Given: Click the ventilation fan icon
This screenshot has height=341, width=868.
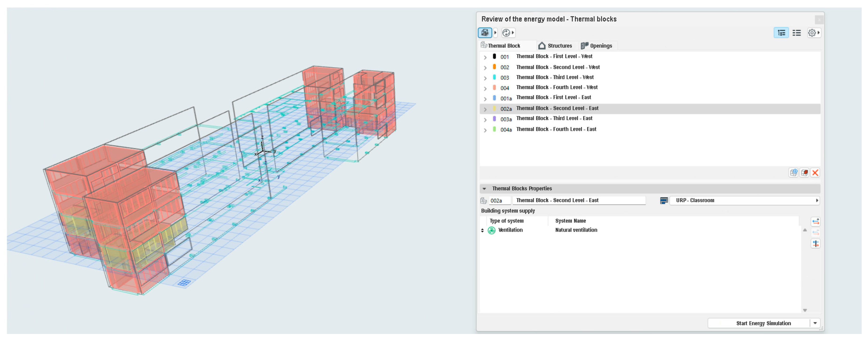Looking at the screenshot, I should click(492, 230).
